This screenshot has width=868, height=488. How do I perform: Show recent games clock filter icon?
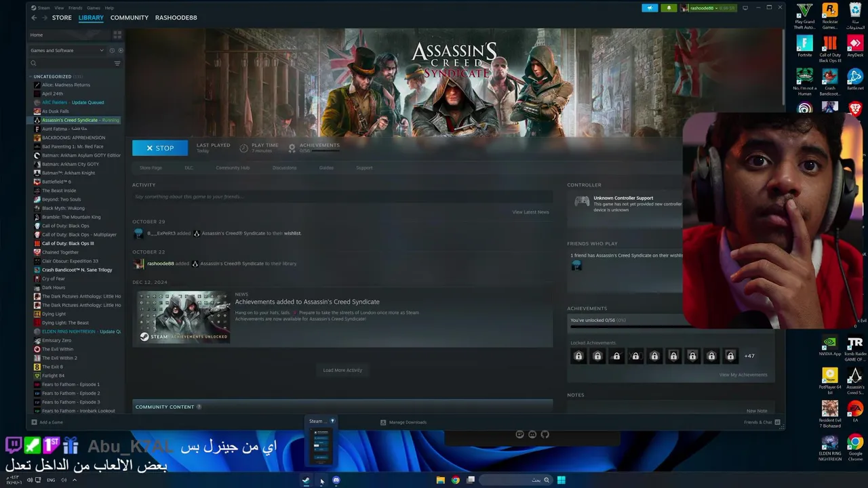tap(113, 50)
